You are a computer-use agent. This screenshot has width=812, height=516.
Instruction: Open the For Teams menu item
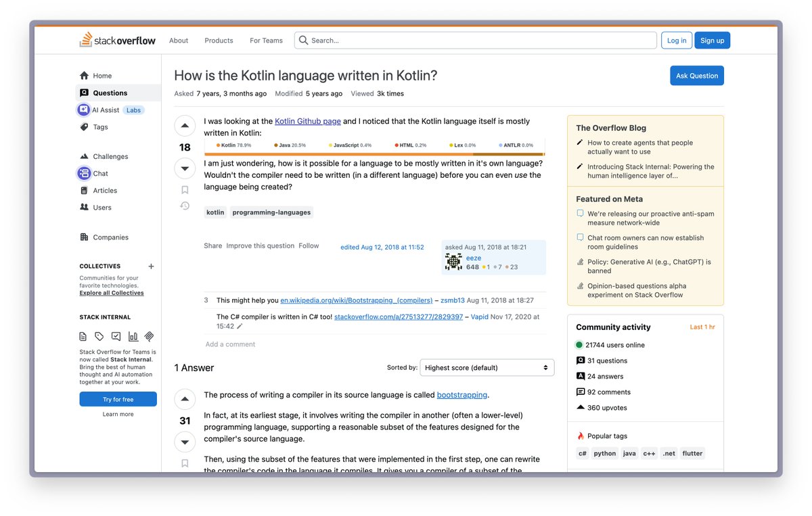coord(266,41)
